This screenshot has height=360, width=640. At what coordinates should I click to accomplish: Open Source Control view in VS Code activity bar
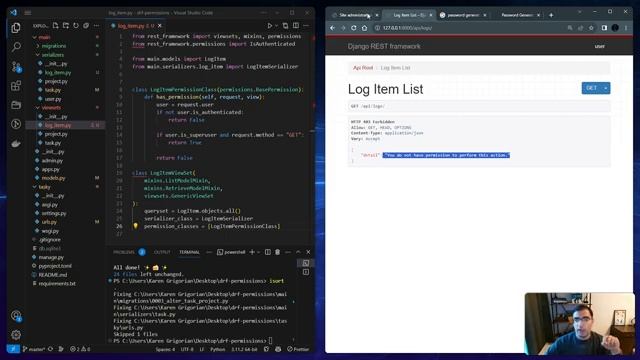16,67
